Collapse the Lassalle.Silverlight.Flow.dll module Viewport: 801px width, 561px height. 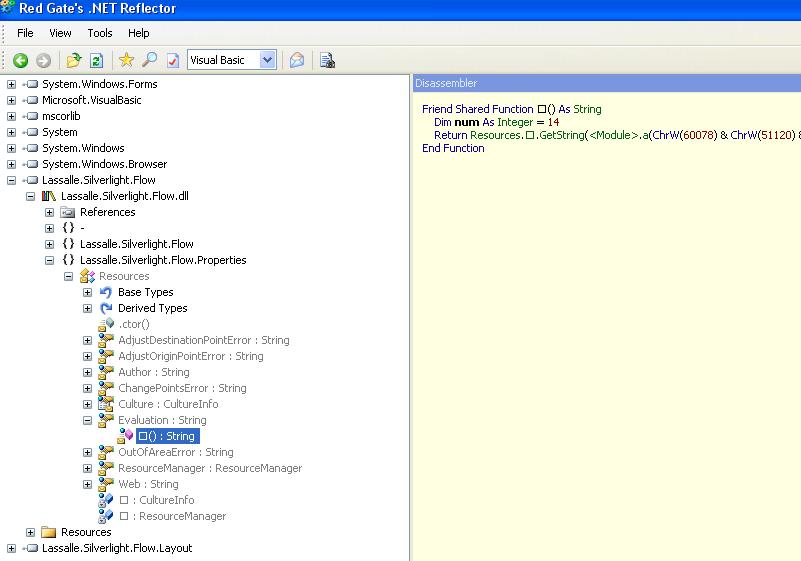tap(31, 196)
